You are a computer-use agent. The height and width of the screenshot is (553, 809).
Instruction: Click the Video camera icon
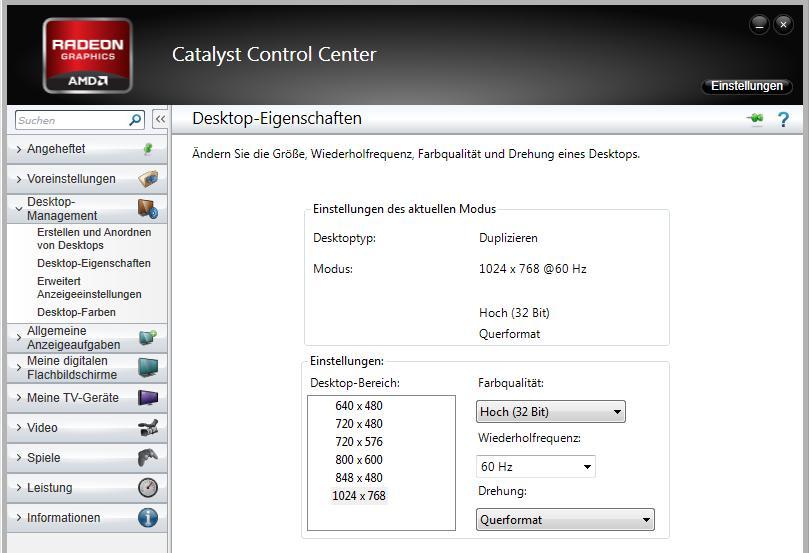148,428
